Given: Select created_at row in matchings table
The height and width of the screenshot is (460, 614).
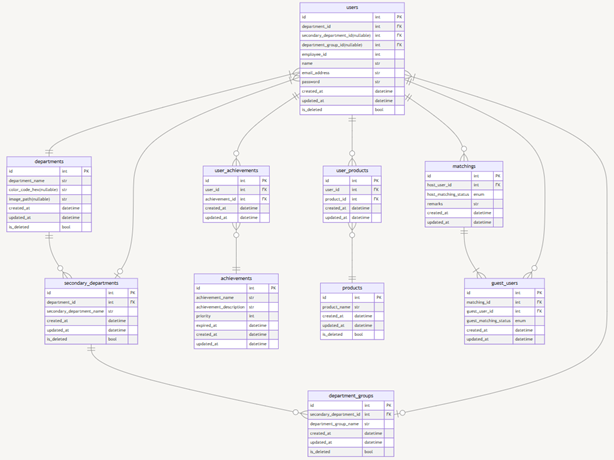Looking at the screenshot, I should point(464,213).
